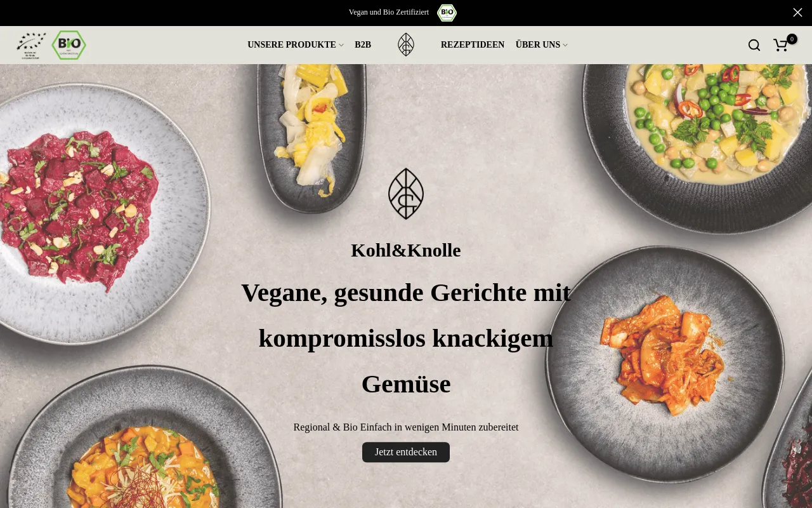Click the green Bio hexagon header logo
The image size is (812, 508).
[x=69, y=45]
